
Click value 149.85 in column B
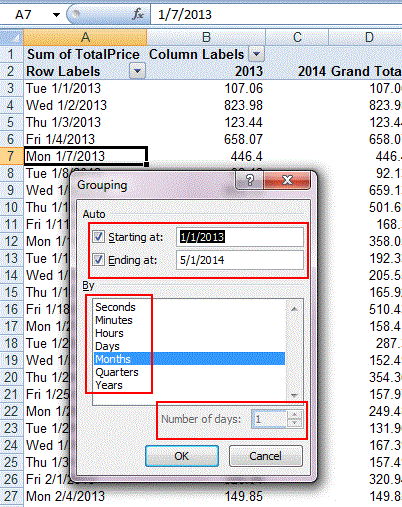pyautogui.click(x=206, y=496)
